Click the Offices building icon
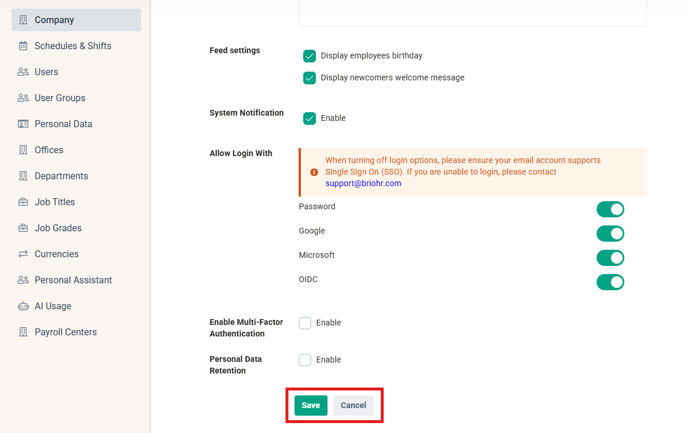This screenshot has width=688, height=433. tap(23, 150)
